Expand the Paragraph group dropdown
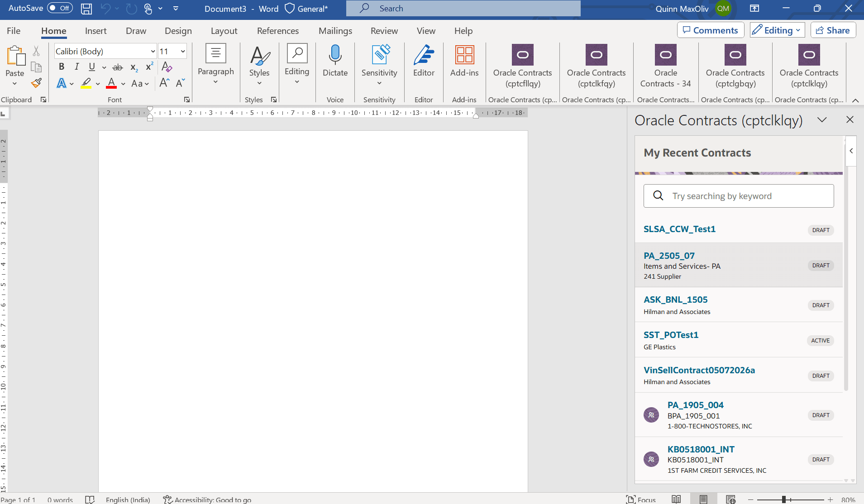The height and width of the screenshot is (504, 864). tap(215, 81)
